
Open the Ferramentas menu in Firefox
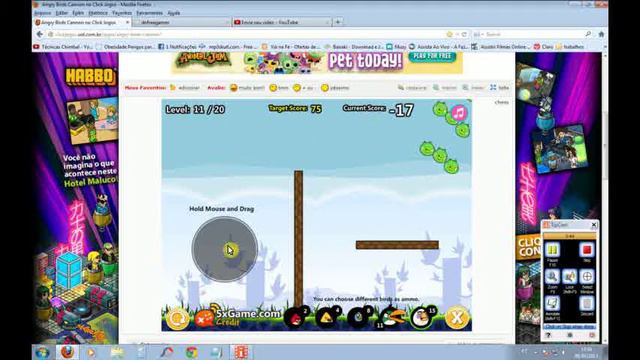pyautogui.click(x=149, y=13)
